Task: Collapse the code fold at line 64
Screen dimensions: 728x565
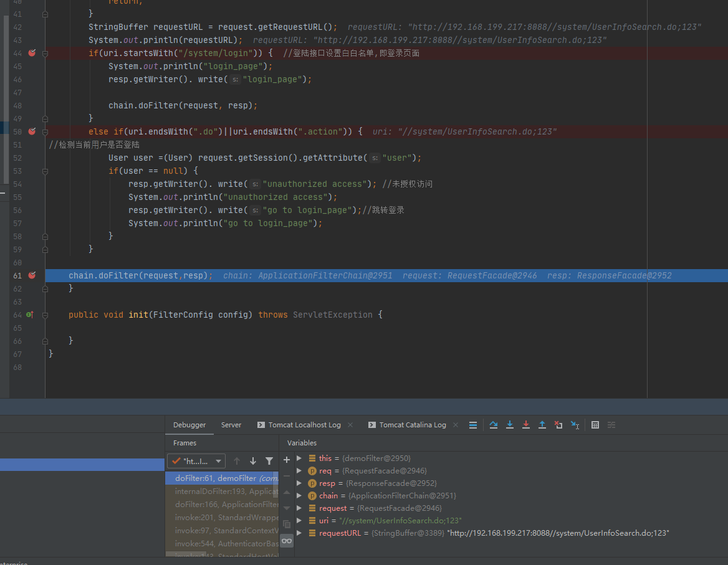Action: coord(45,315)
